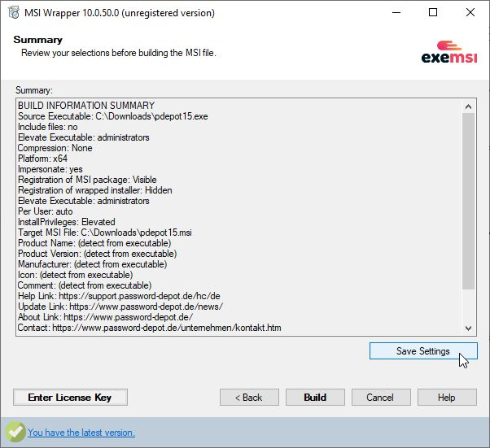The height and width of the screenshot is (448, 490).
Task: Click the 'BUILD INFORMATION SUMMARY' line
Action: pos(86,106)
